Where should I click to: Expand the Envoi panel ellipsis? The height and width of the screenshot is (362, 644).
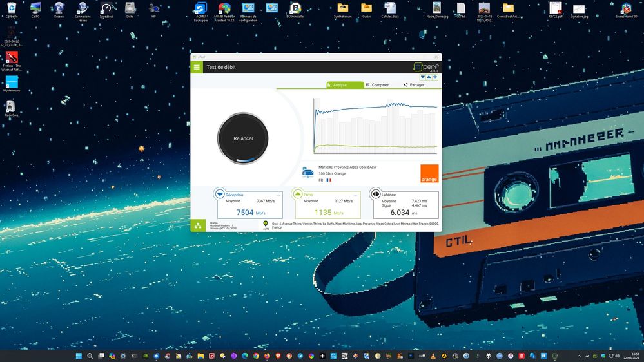pos(356,195)
